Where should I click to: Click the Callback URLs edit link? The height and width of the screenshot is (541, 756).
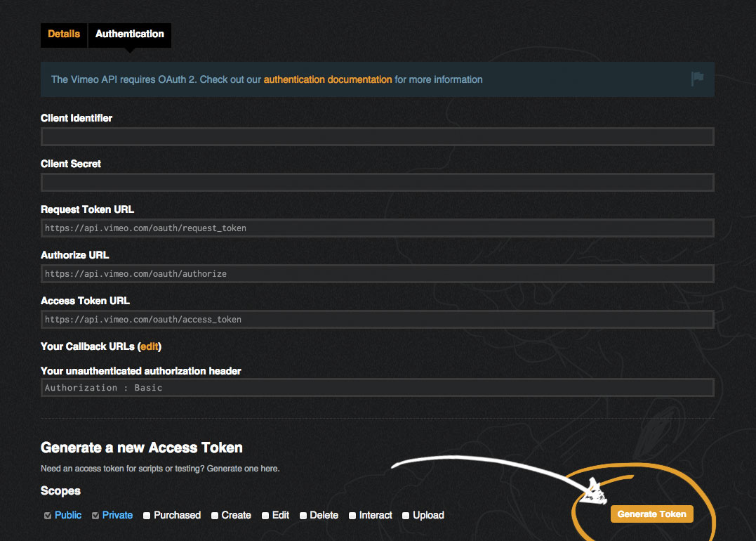[x=150, y=346]
